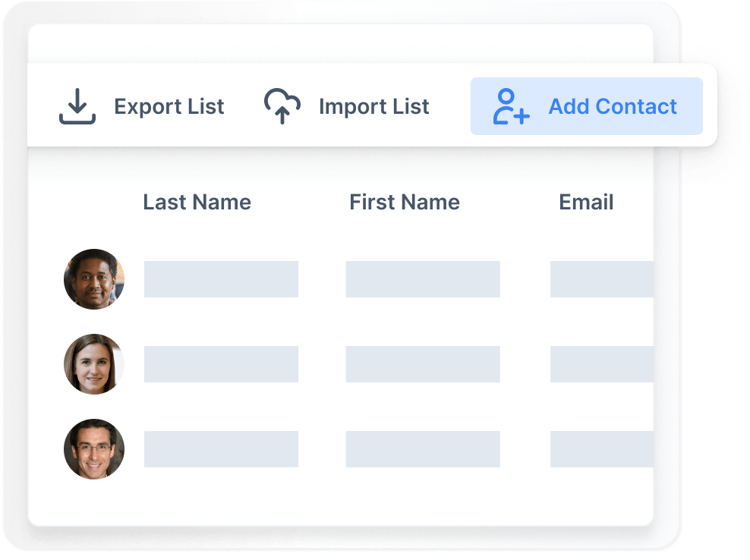The width and height of the screenshot is (750, 560).
Task: Click the second row First Name cell
Action: click(x=423, y=364)
